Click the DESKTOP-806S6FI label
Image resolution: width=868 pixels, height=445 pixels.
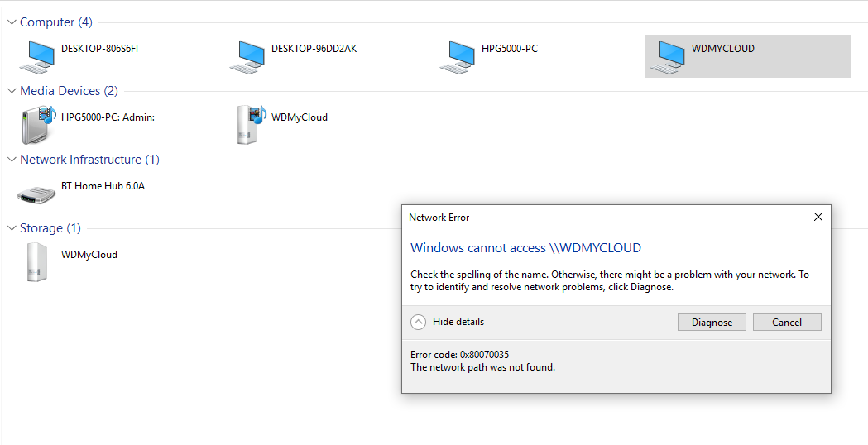(99, 49)
